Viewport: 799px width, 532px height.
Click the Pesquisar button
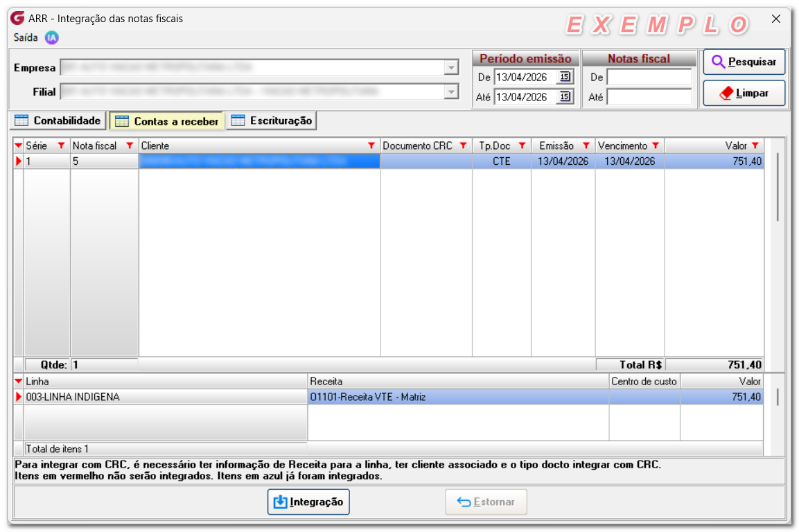pyautogui.click(x=744, y=62)
